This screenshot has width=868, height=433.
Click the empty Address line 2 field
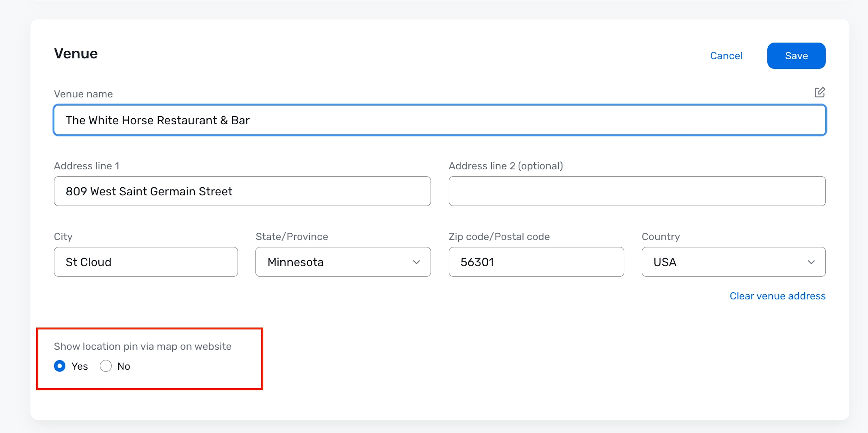(x=637, y=191)
